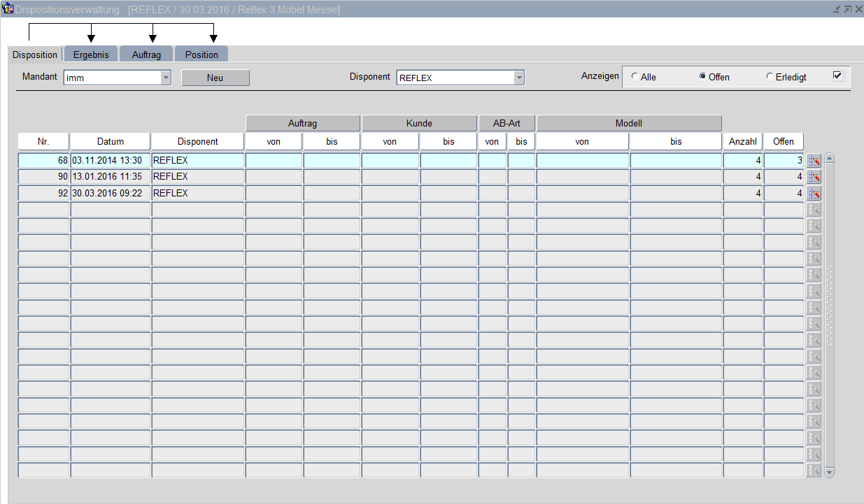This screenshot has height=504, width=864.
Task: Click the edit icon for disposition 68
Action: (x=814, y=161)
